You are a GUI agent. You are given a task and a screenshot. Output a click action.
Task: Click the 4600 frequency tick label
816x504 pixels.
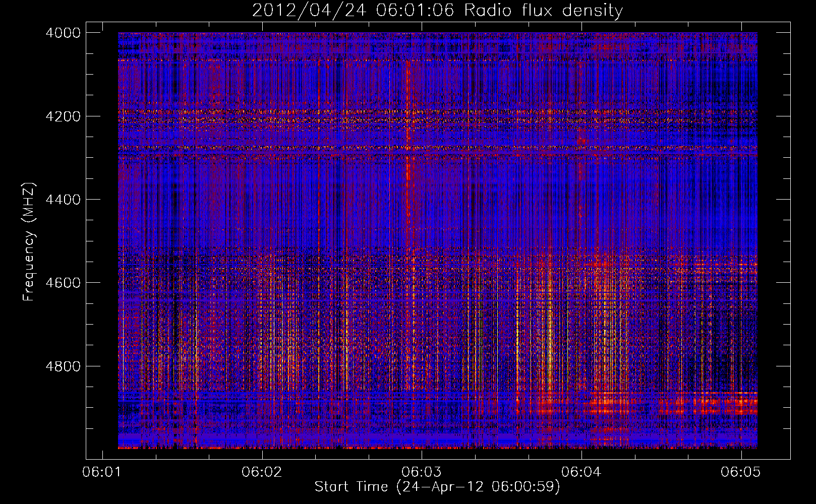63,283
